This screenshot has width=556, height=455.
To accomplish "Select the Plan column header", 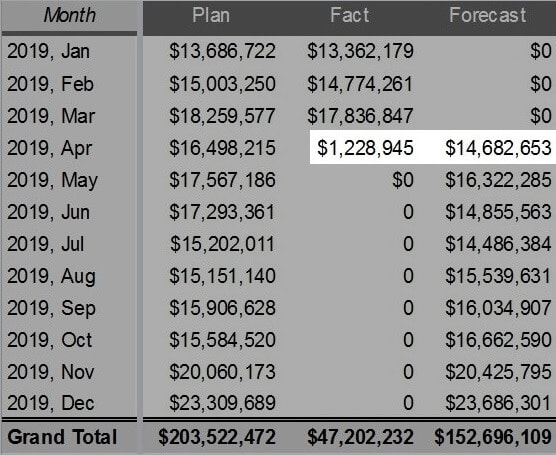I will coord(211,16).
